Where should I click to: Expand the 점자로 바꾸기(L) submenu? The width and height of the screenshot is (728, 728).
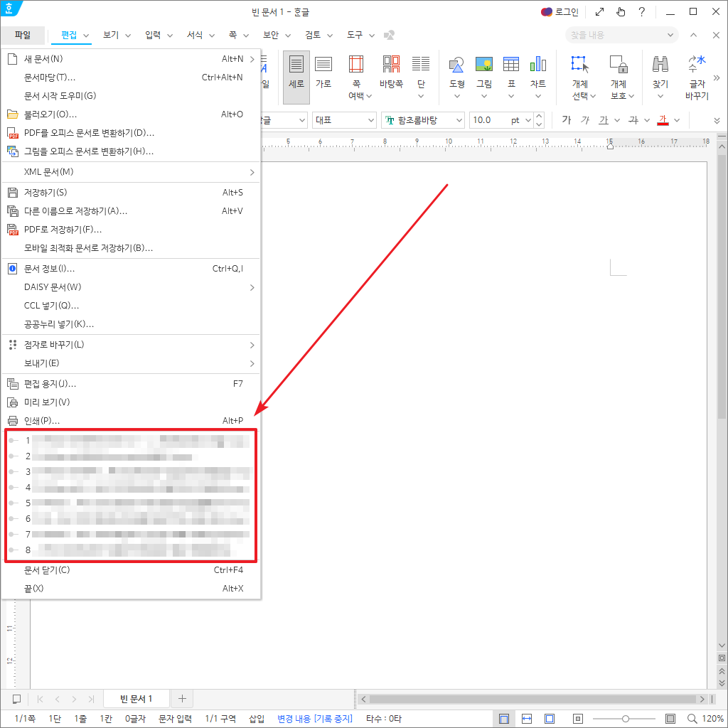(x=131, y=345)
